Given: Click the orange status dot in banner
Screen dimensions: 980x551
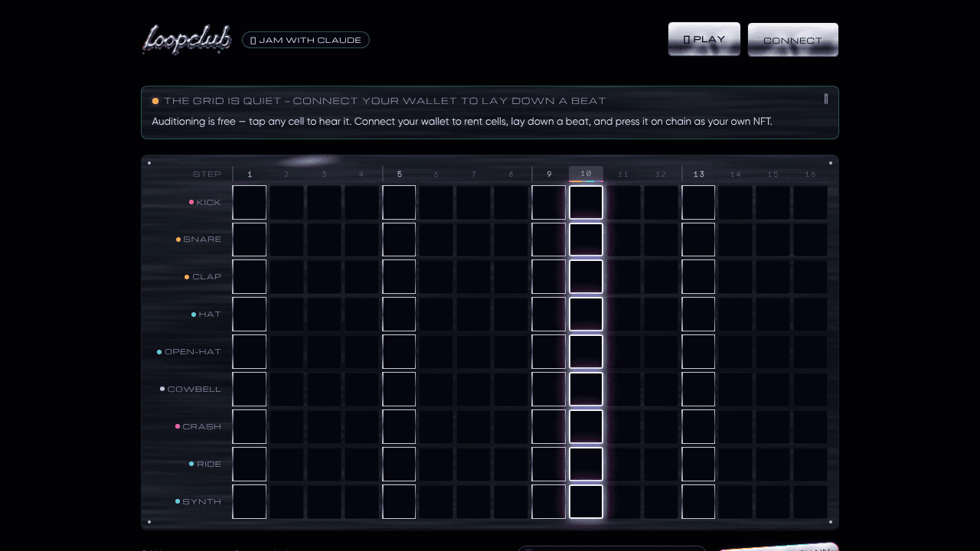Looking at the screenshot, I should [x=155, y=101].
